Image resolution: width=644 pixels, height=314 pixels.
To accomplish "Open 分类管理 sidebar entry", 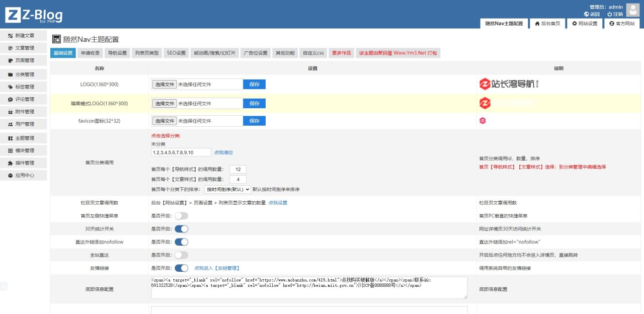I will (24, 74).
